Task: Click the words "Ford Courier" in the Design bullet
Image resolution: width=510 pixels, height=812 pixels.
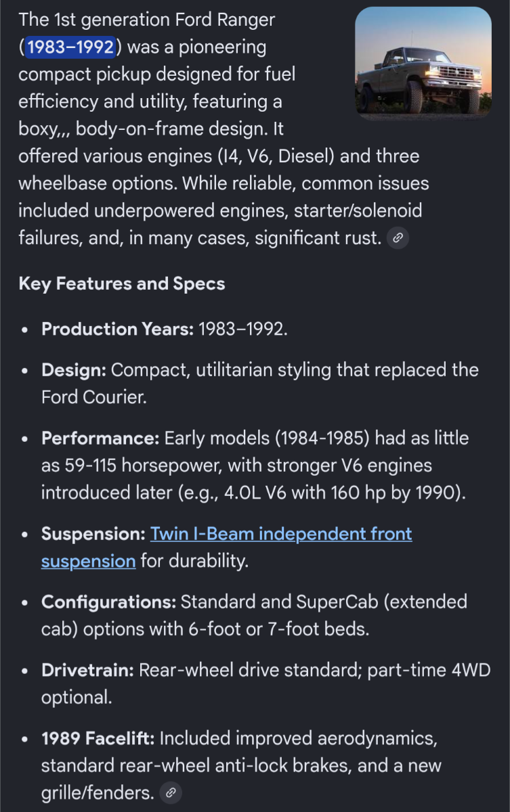Action: click(93, 397)
